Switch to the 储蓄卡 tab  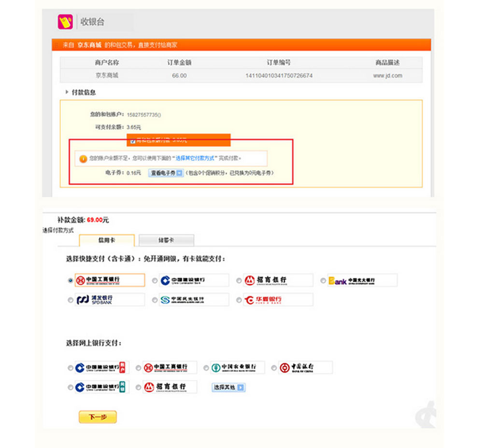(166, 240)
